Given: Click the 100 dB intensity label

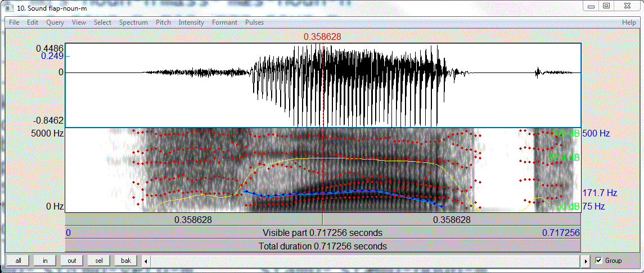Looking at the screenshot, I should point(566,133).
